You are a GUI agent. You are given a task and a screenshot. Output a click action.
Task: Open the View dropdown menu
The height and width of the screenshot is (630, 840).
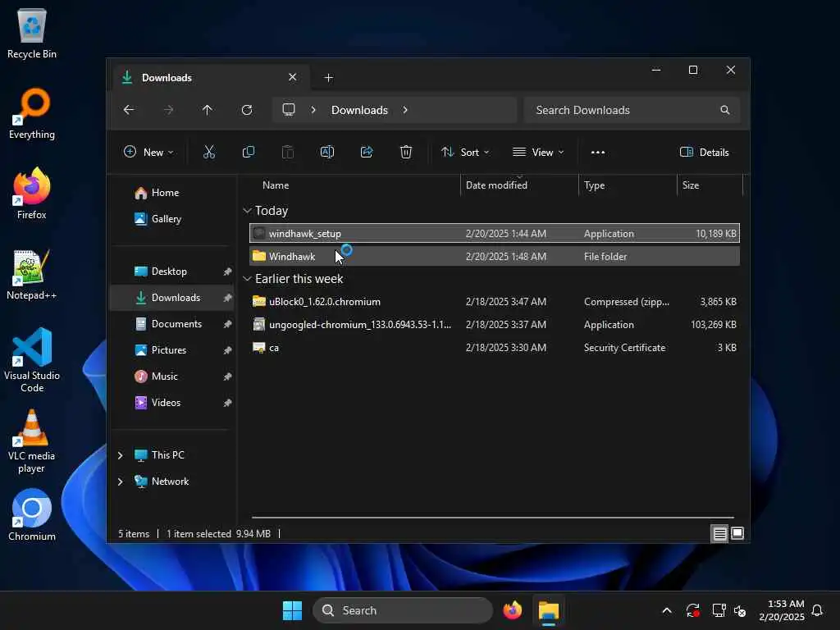(538, 152)
